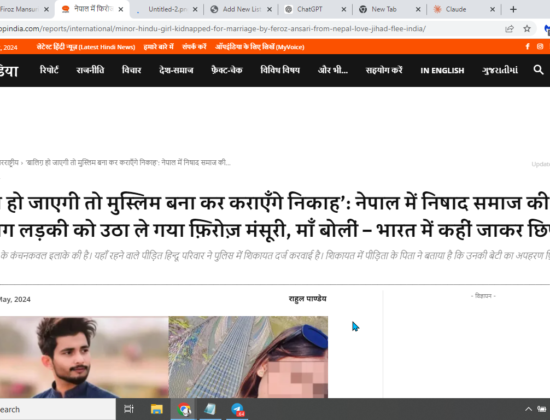Open the राजनीति menu item
Screen dimensions: 550x420
coord(90,70)
